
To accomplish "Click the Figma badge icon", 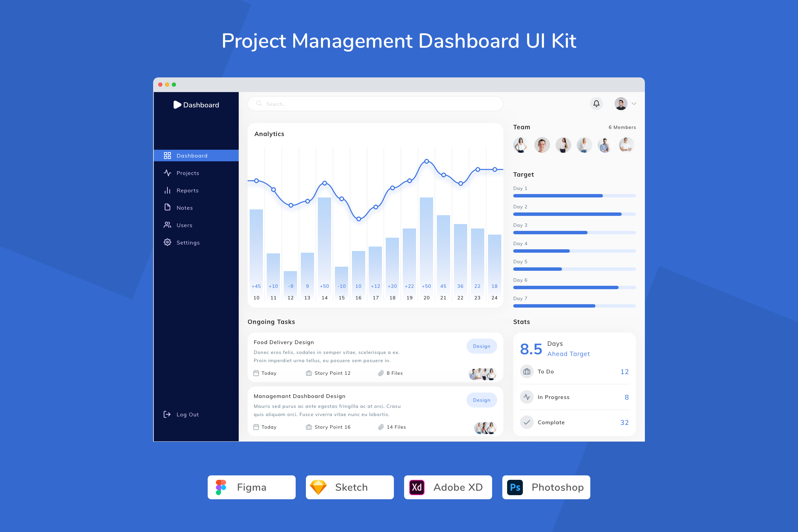I will 221,487.
